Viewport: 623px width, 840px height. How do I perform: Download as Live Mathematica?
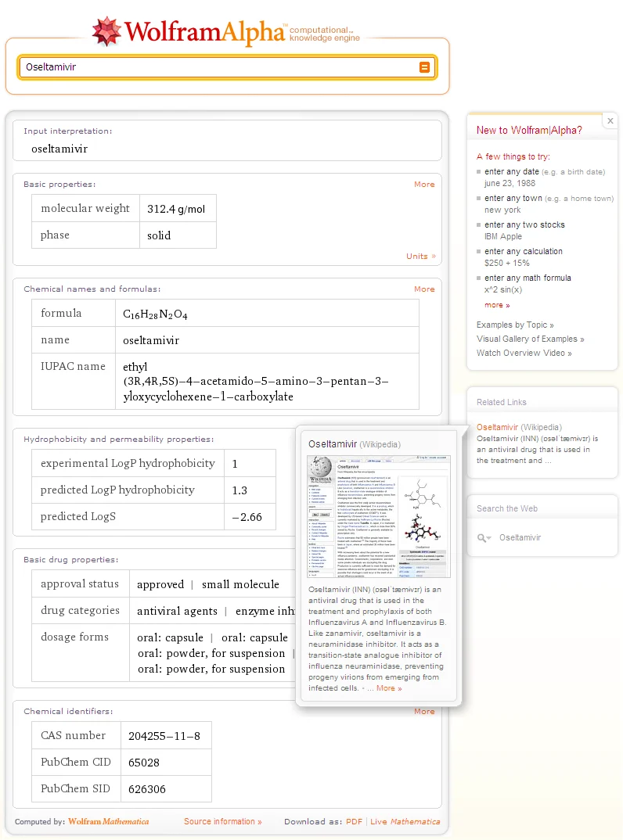(x=405, y=821)
